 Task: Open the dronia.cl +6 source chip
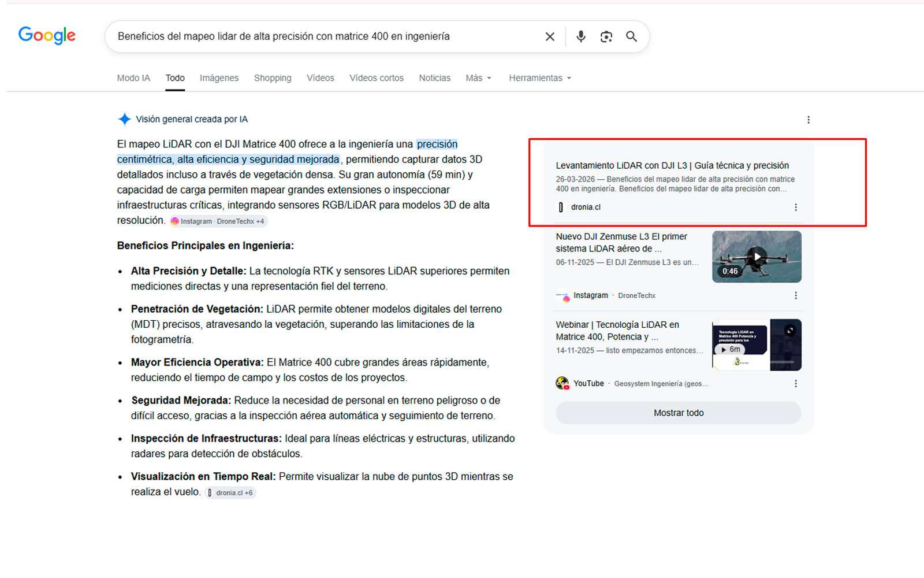click(x=230, y=493)
